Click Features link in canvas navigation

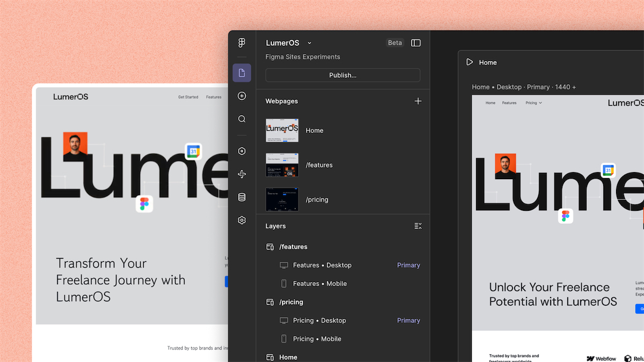pyautogui.click(x=509, y=102)
